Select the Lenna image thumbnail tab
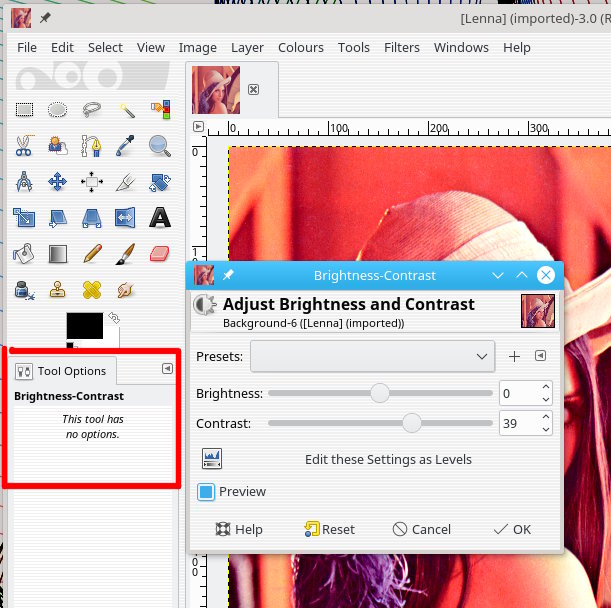611x608 pixels. pyautogui.click(x=216, y=90)
